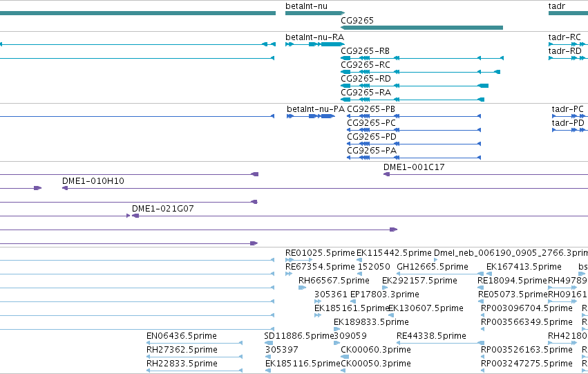The image size is (588, 374).
Task: Select EST EP17803.3prime
Action: click(x=353, y=301)
